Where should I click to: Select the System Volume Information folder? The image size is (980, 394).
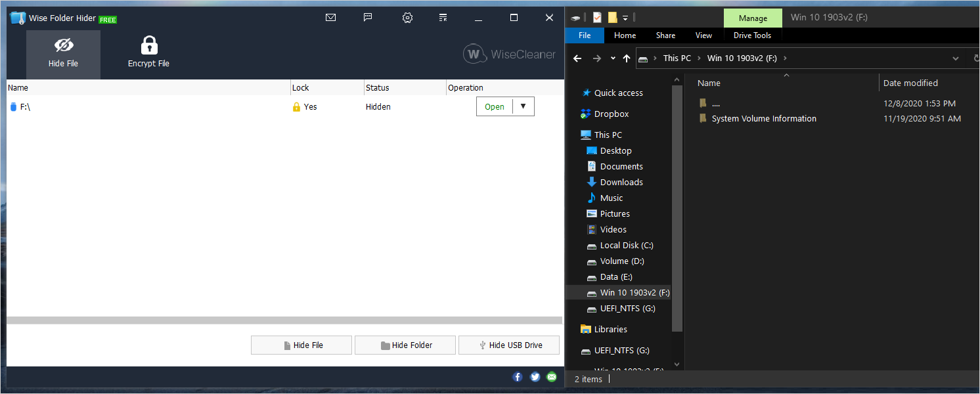tap(764, 118)
